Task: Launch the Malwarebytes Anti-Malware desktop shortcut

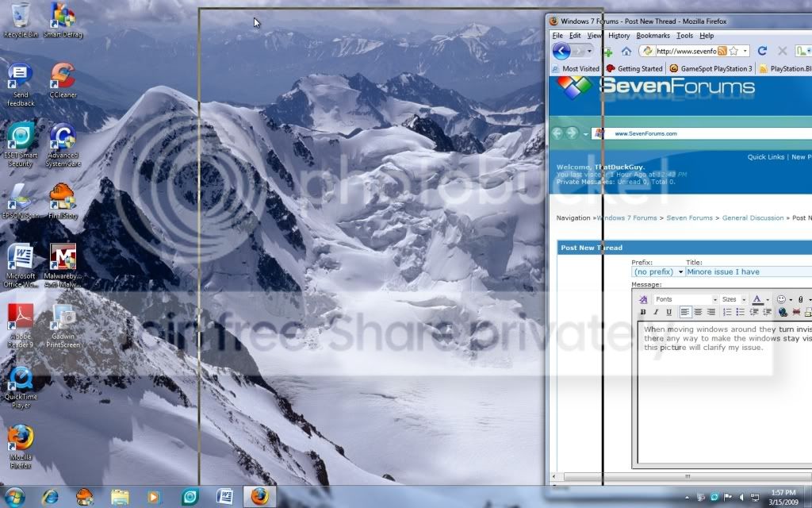Action: click(x=63, y=265)
